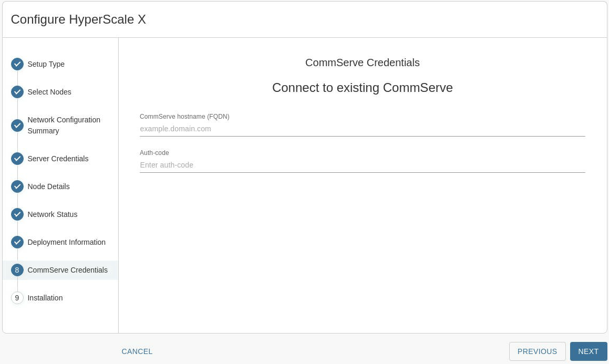Click the checkmark icon beside Server Credentials
Image resolution: width=609 pixels, height=364 pixels.
click(x=17, y=159)
